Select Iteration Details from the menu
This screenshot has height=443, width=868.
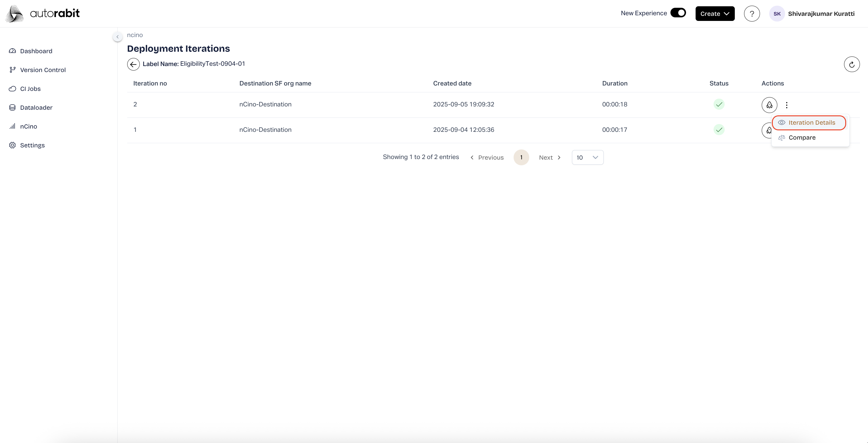click(809, 123)
